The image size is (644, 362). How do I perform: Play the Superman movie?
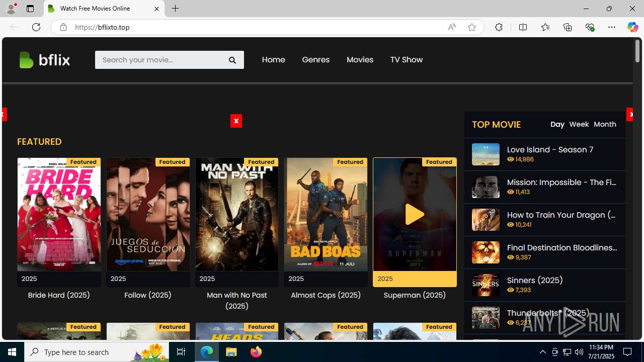415,215
